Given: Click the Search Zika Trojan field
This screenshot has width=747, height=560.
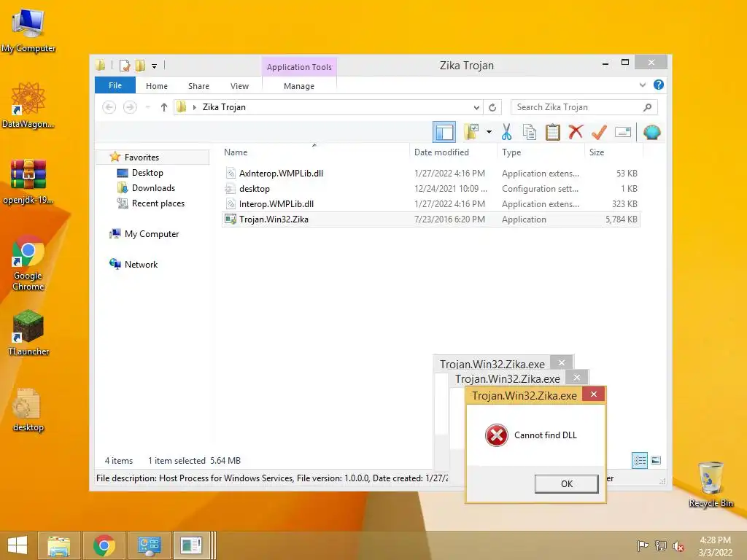Looking at the screenshot, I should click(584, 107).
